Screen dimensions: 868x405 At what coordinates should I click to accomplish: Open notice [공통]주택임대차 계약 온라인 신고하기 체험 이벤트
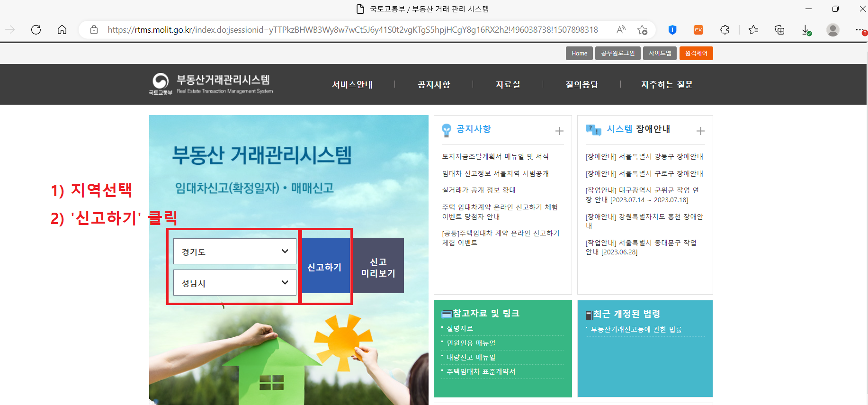pos(501,238)
